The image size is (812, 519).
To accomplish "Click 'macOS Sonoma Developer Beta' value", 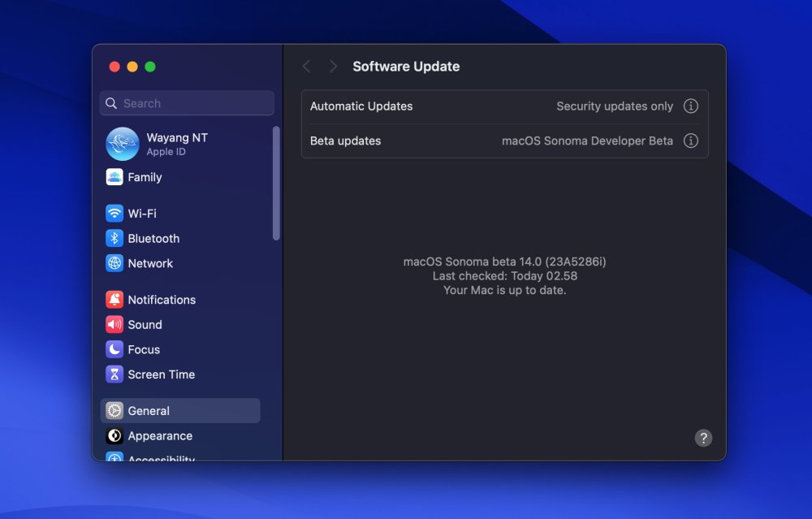I will 587,141.
